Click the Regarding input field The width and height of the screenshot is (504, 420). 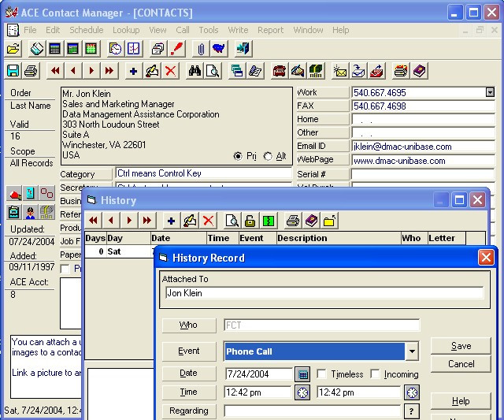tap(313, 411)
